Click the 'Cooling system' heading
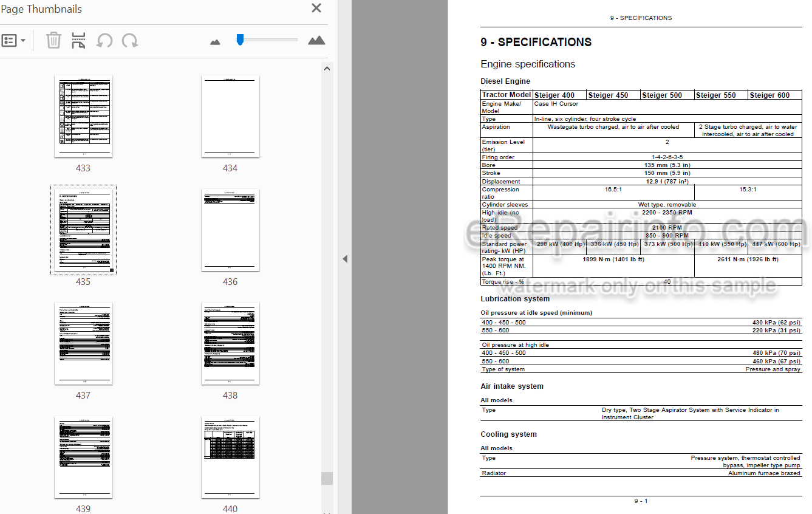The width and height of the screenshot is (812, 514). click(509, 434)
